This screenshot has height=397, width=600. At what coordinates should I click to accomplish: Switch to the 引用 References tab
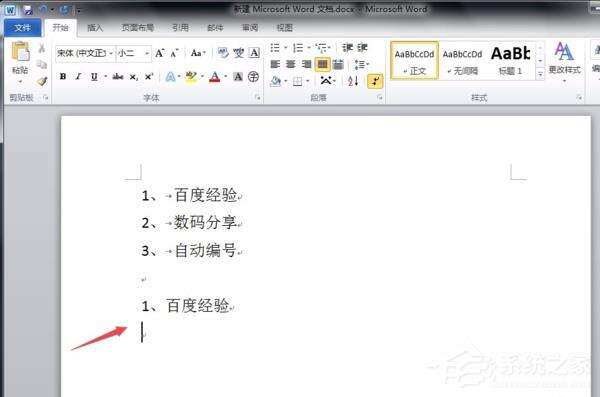(x=180, y=28)
